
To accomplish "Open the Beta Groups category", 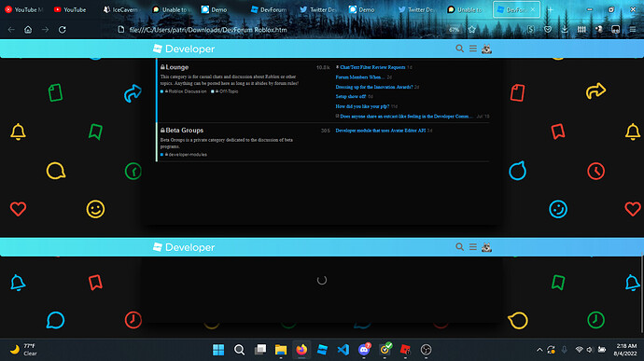I will pyautogui.click(x=185, y=131).
